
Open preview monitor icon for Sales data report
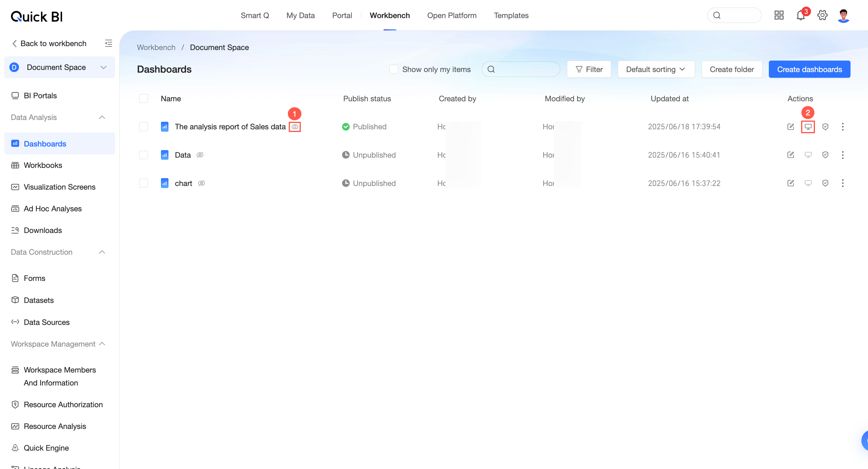coord(808,127)
